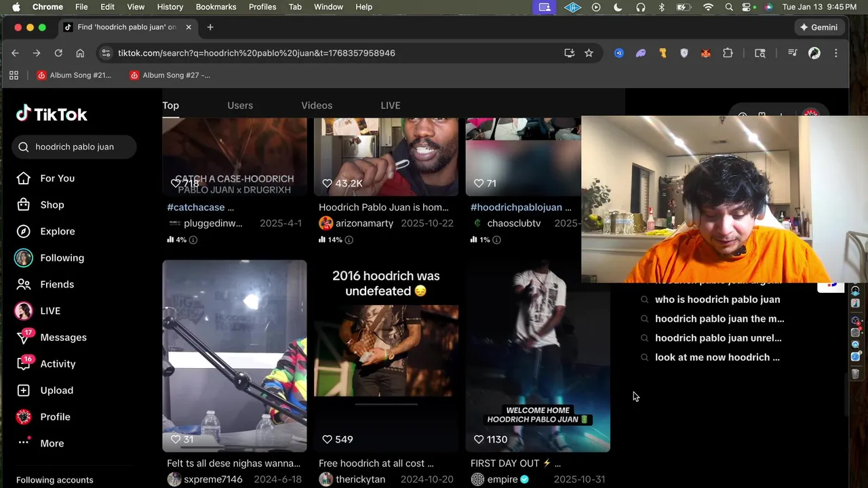
Task: Open Album Song #21 bookmark
Action: (x=74, y=75)
